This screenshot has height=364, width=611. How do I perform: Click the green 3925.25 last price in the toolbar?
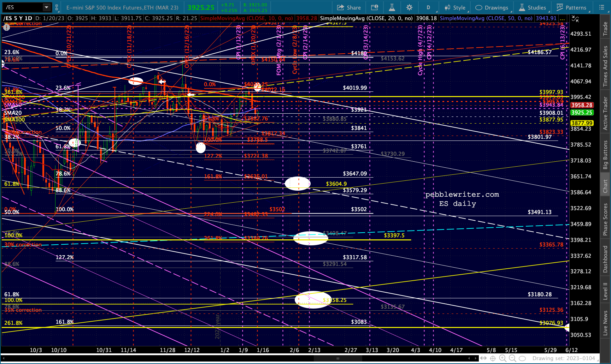click(201, 7)
